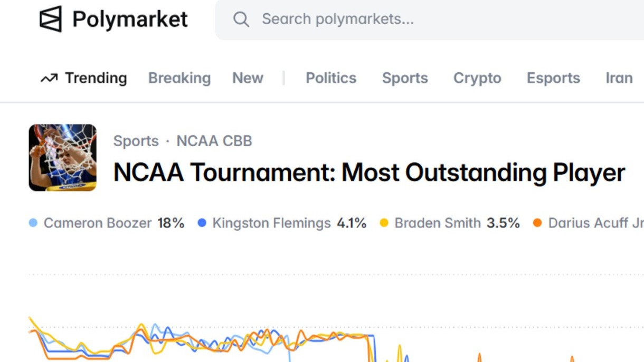Open the Breaking markets section

coord(179,78)
